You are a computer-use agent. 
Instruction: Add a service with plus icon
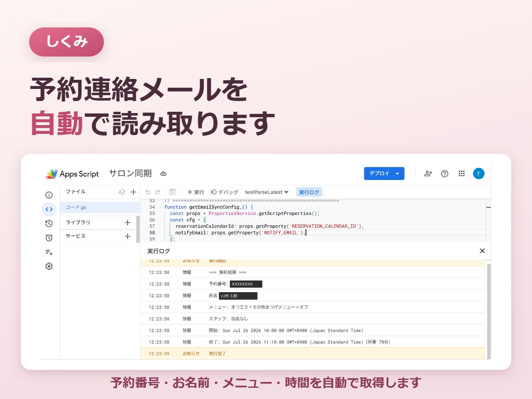coord(127,236)
